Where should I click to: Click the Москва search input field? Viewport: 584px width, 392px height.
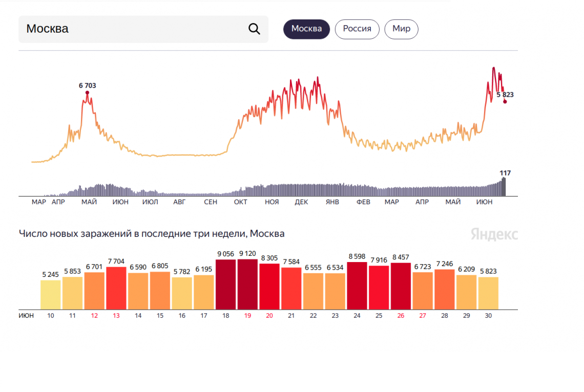(x=133, y=29)
